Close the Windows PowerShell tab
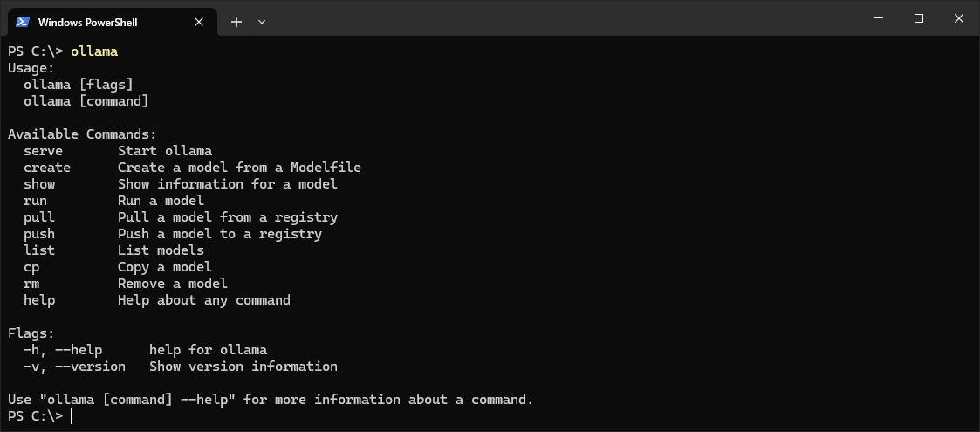This screenshot has height=432, width=980. point(199,22)
